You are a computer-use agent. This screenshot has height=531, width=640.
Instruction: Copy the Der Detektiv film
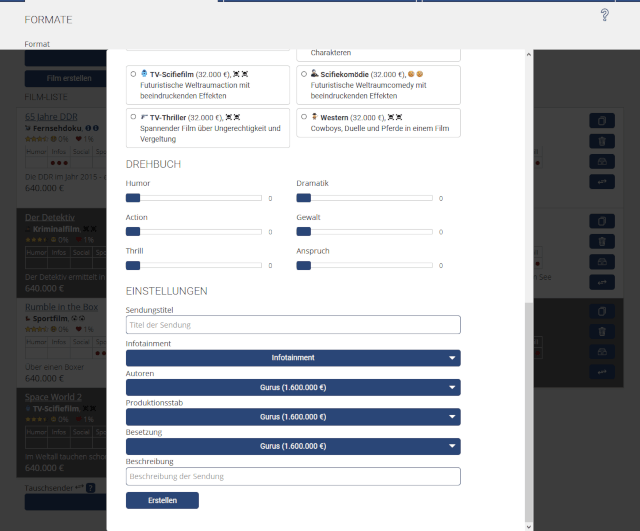pos(602,221)
